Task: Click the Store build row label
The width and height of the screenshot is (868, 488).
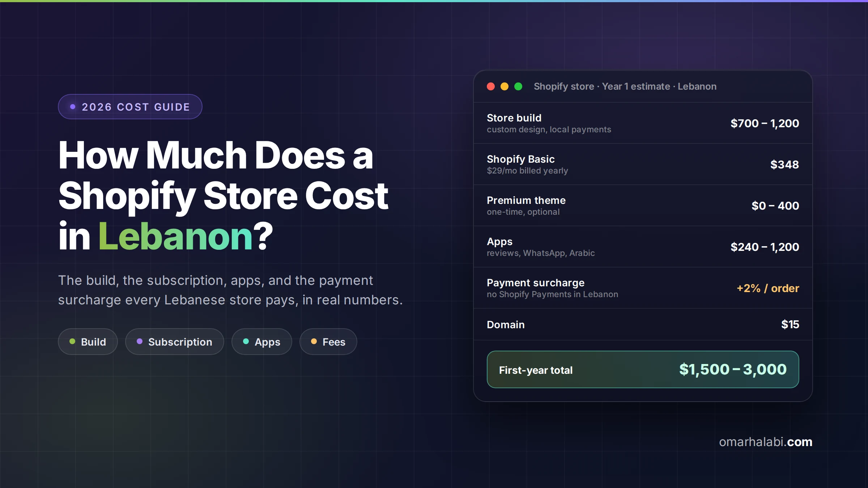Action: click(514, 118)
